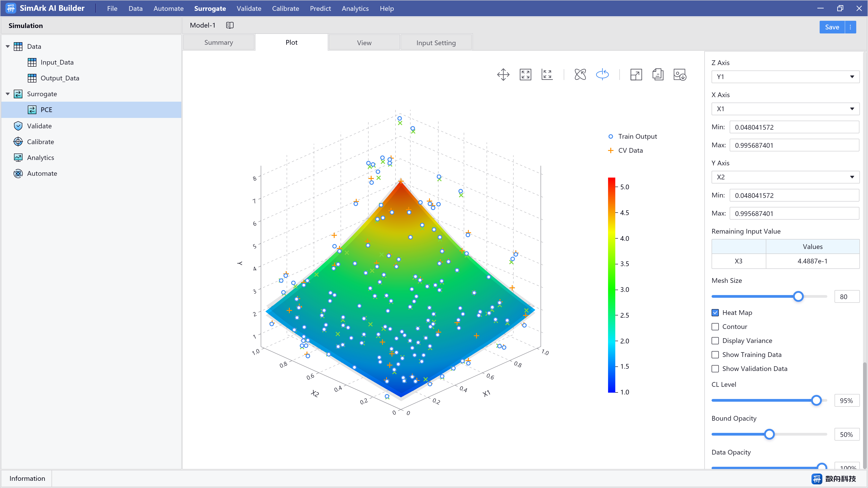Image resolution: width=868 pixels, height=488 pixels.
Task: Click the Mesh Size slider handle
Action: pyautogui.click(x=798, y=296)
